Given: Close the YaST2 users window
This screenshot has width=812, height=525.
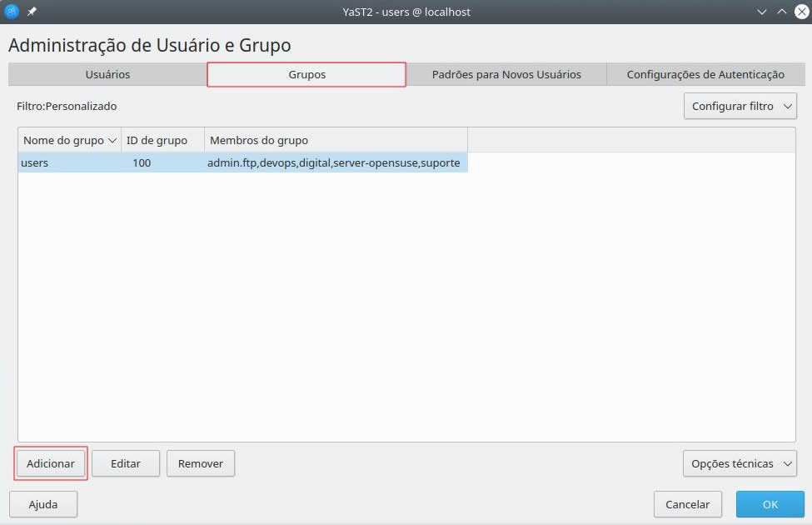Looking at the screenshot, I should coord(800,12).
